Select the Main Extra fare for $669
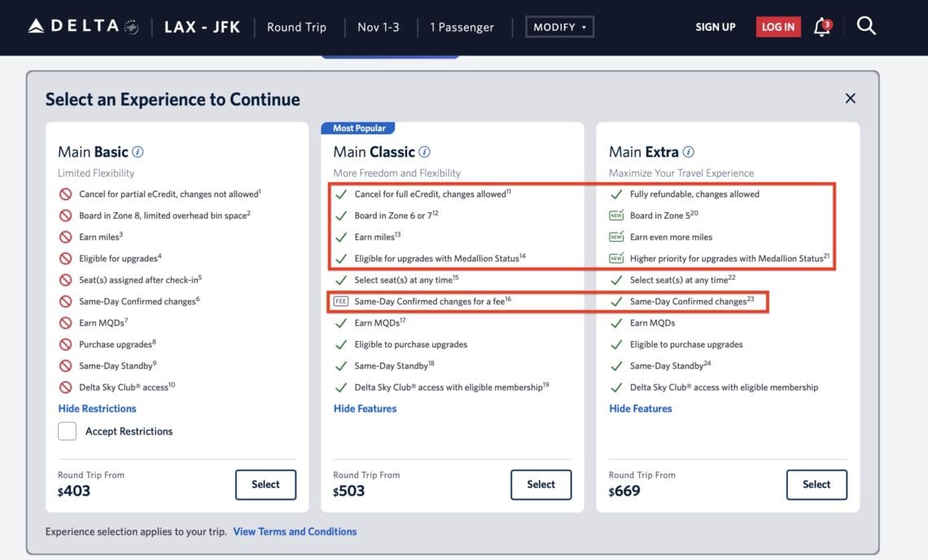Viewport: 928px width, 560px height. 816,483
